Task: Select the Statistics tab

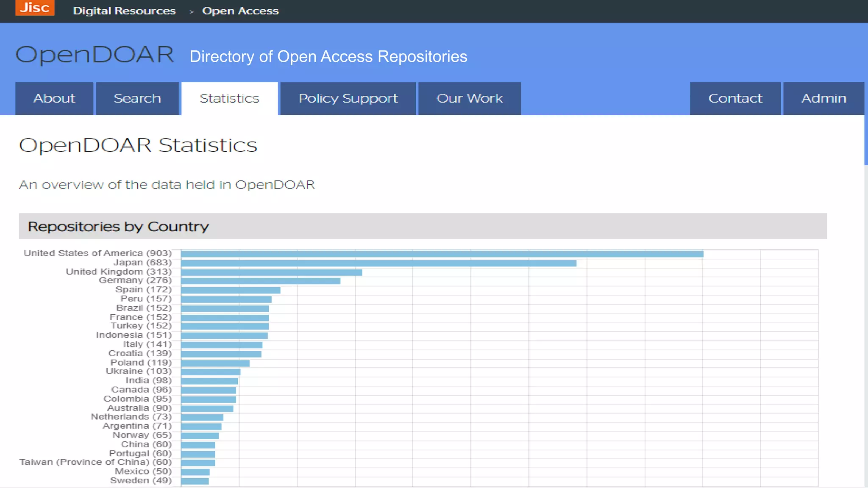Action: (x=229, y=98)
